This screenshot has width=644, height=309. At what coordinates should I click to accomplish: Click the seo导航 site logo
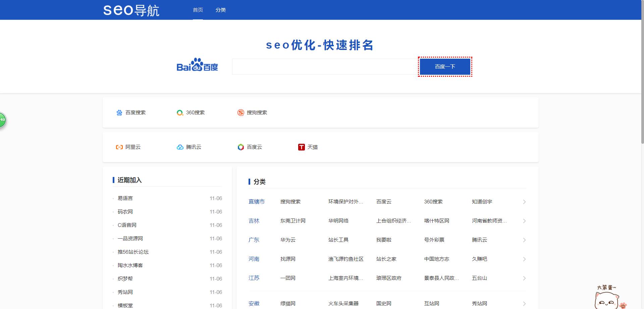pyautogui.click(x=131, y=10)
